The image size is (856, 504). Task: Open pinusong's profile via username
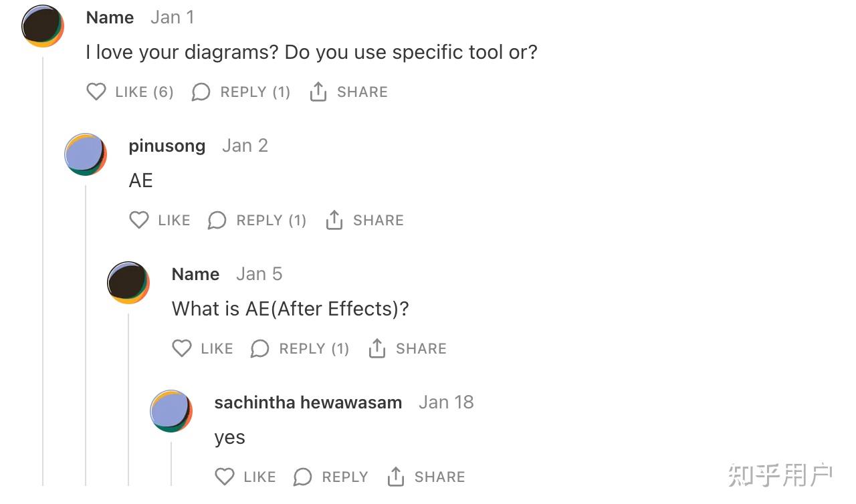click(x=167, y=146)
